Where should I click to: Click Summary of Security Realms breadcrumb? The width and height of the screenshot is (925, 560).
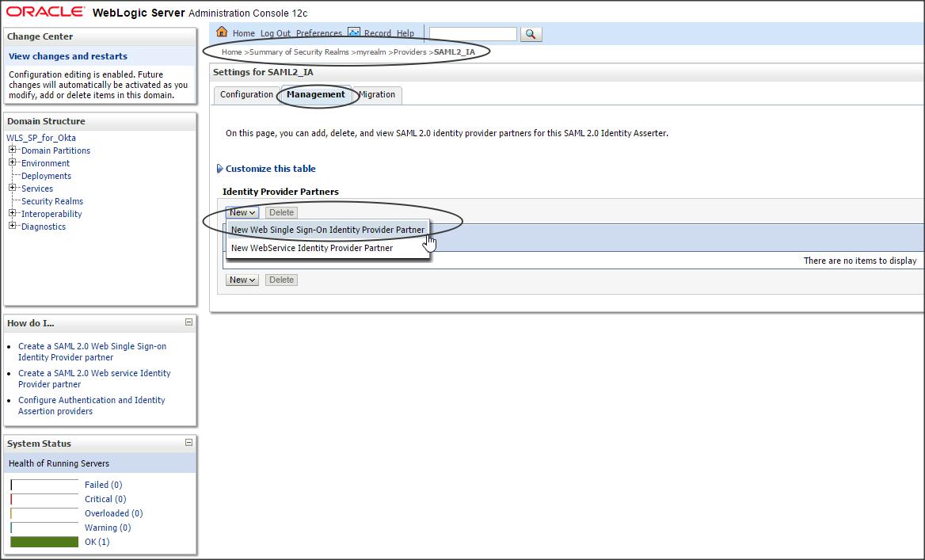299,52
